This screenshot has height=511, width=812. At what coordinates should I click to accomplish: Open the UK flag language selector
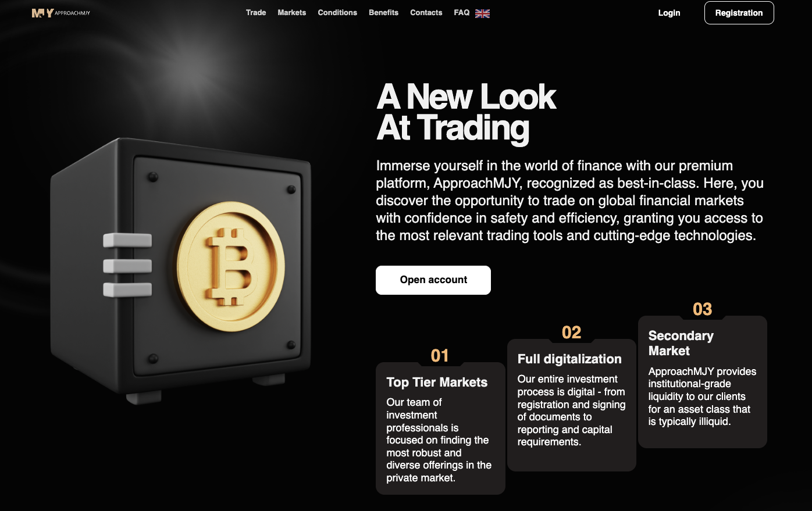click(482, 13)
